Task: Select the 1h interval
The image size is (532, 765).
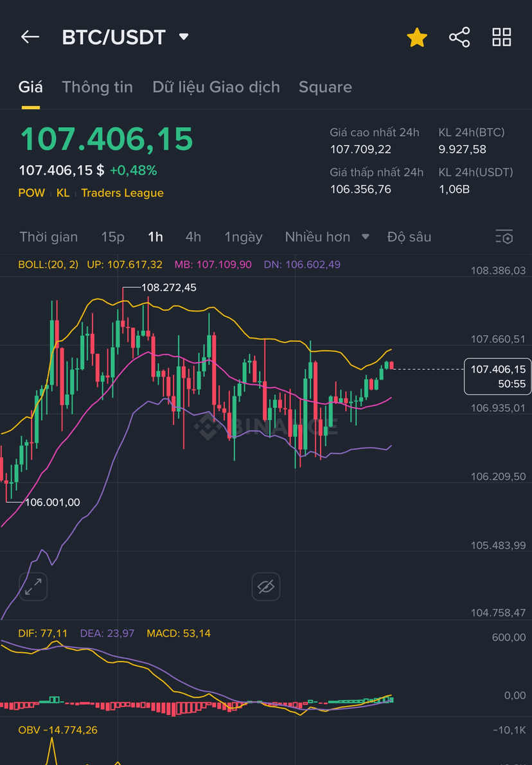Action: (x=155, y=236)
